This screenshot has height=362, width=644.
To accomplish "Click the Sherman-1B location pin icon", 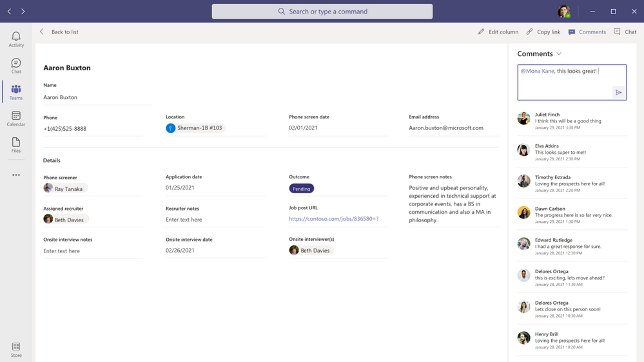I will (170, 128).
